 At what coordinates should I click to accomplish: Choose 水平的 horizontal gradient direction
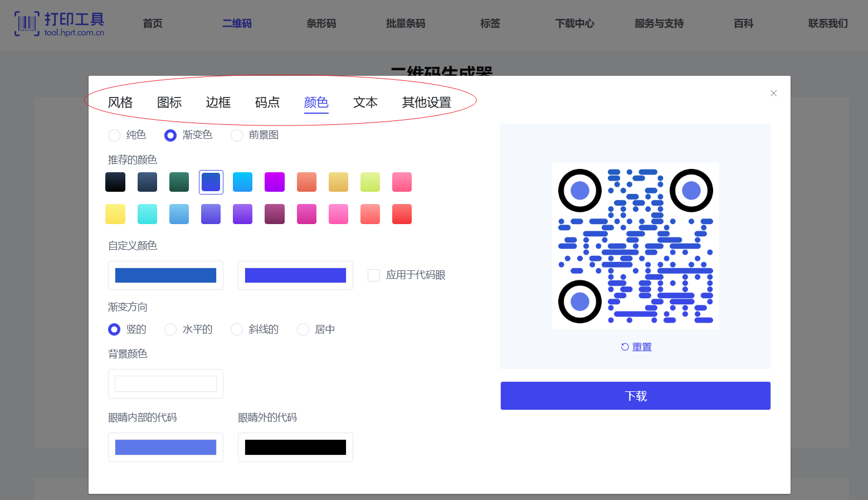point(170,329)
